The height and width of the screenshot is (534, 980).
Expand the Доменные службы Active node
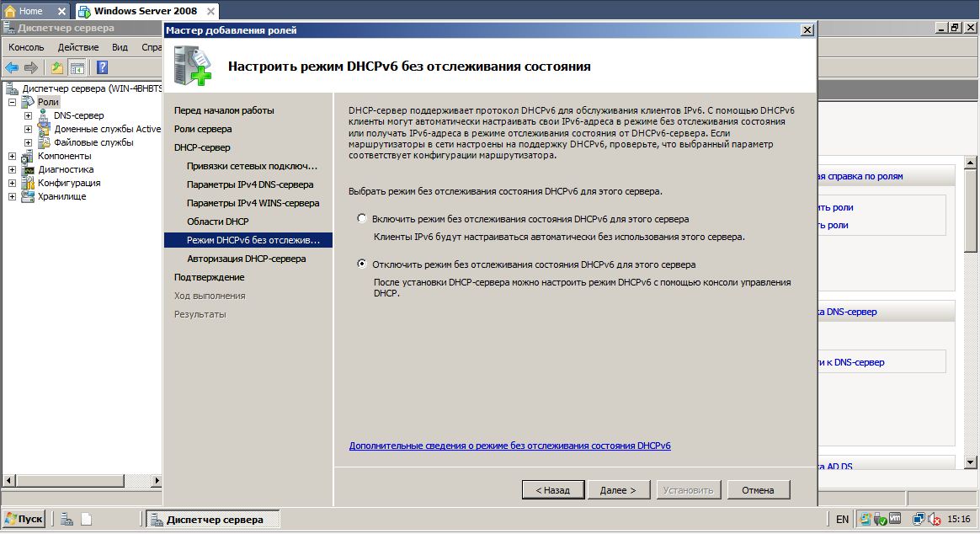point(28,130)
